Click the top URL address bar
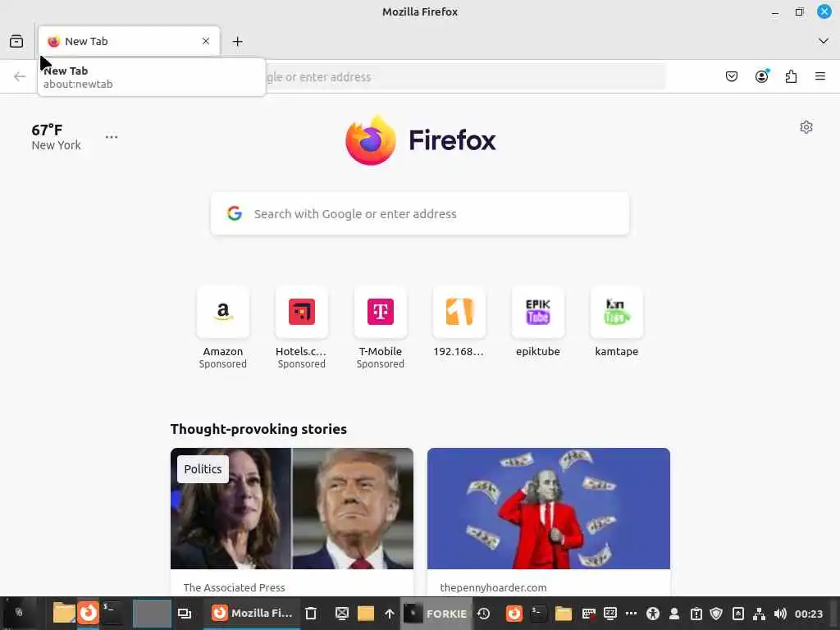This screenshot has height=630, width=840. point(465,76)
